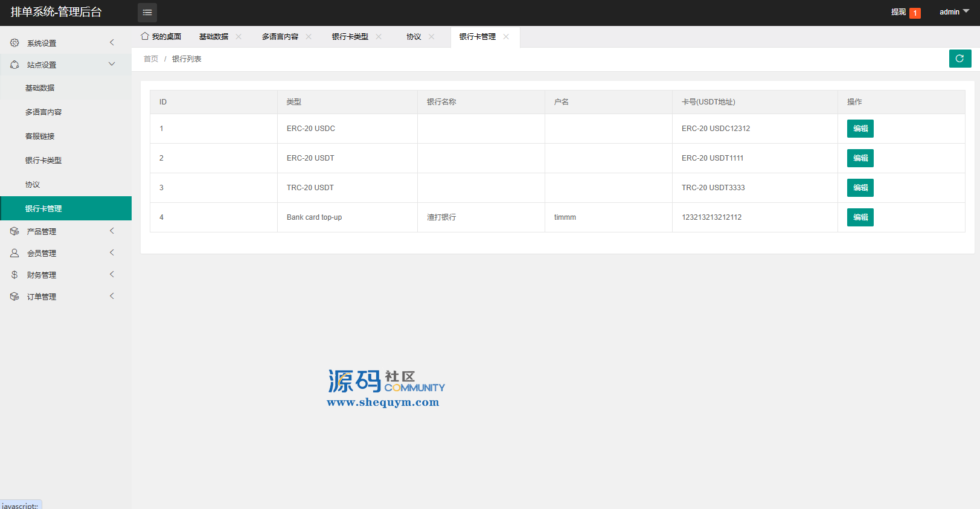This screenshot has width=980, height=509.
Task: Switch to the 我的桌面 tab
Action: (161, 37)
